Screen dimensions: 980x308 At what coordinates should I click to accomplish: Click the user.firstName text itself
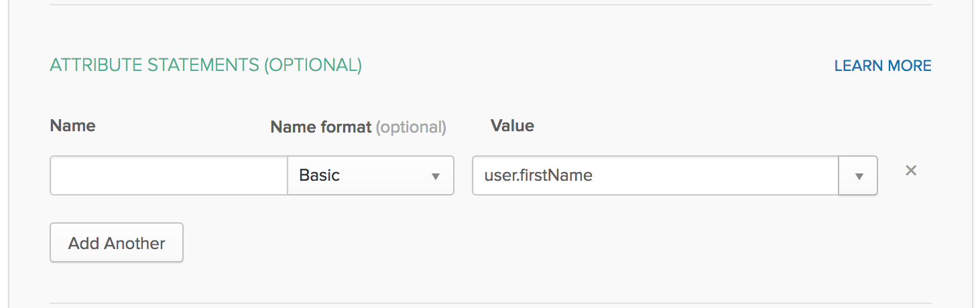pyautogui.click(x=538, y=175)
